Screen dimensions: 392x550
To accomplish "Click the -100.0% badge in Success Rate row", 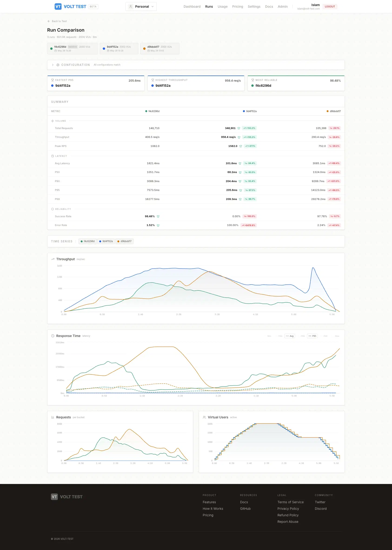I will [x=249, y=217].
